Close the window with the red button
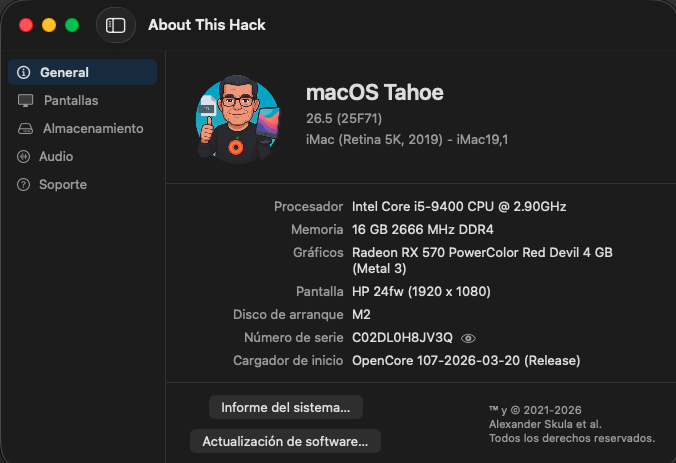 coord(26,25)
